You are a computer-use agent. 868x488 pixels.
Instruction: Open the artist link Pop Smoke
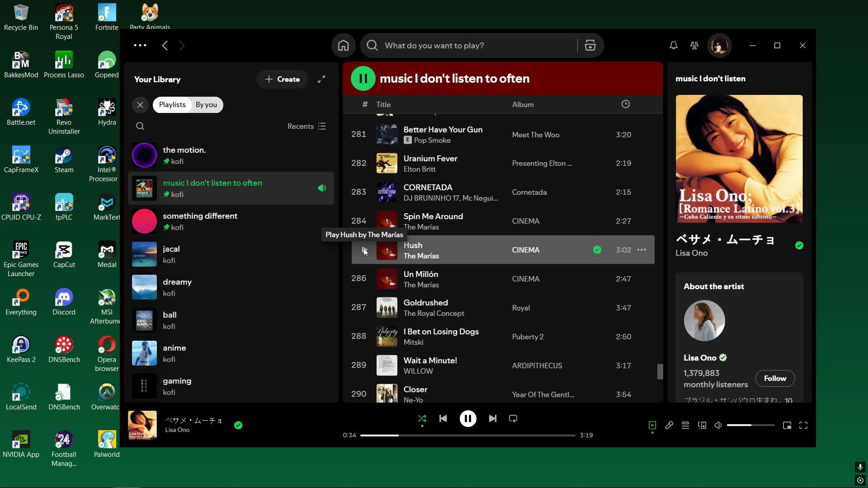(432, 141)
